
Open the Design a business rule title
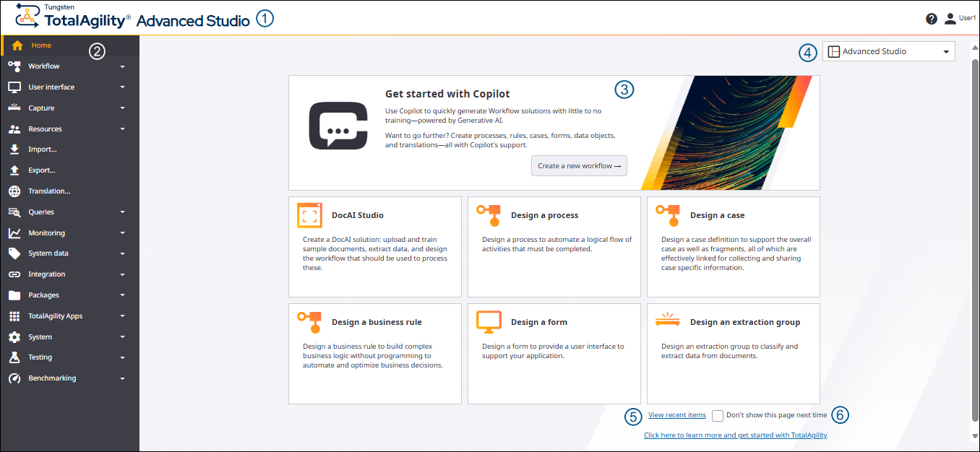coord(377,322)
